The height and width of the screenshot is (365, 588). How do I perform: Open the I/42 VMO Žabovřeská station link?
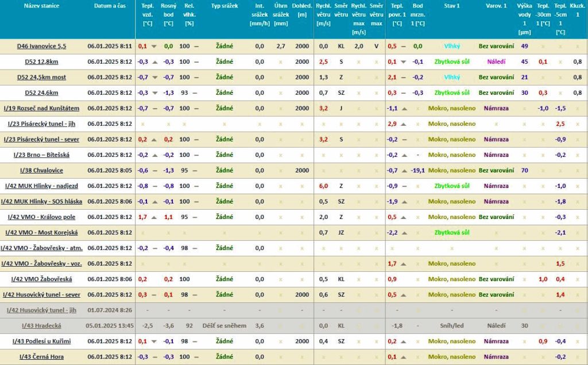(x=41, y=279)
